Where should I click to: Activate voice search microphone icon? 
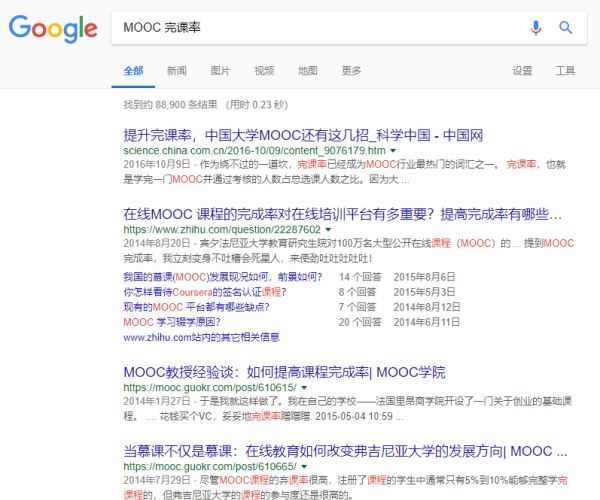[536, 28]
